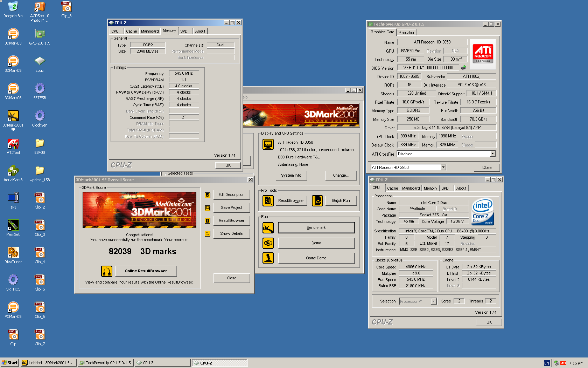
Task: Click the Batch Run icon in Pro Tools
Action: tap(317, 201)
